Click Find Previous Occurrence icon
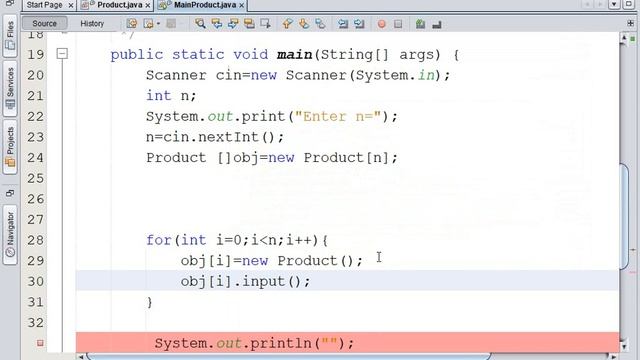 (216, 24)
